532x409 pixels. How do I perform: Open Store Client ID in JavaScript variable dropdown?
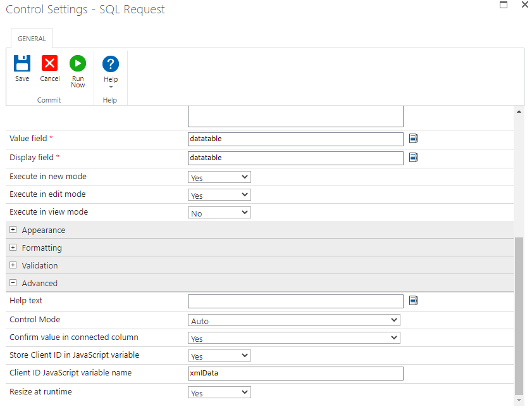coord(219,356)
